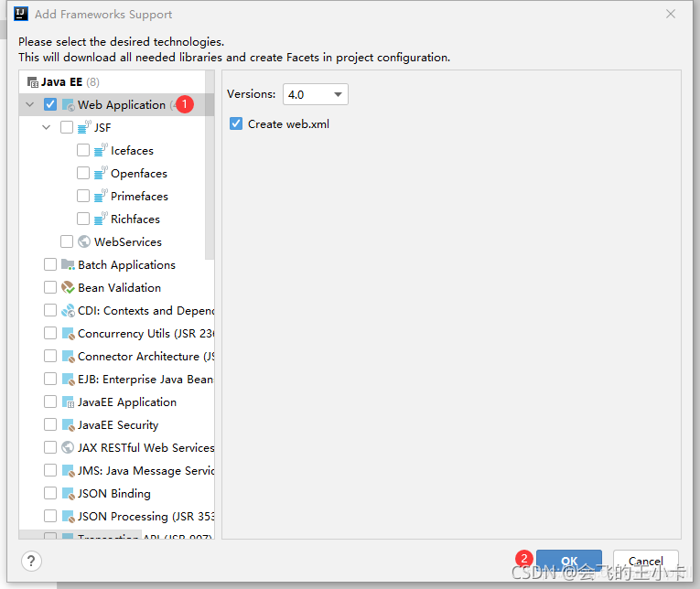The width and height of the screenshot is (700, 589).
Task: Click the Icefaces icon
Action: click(101, 150)
